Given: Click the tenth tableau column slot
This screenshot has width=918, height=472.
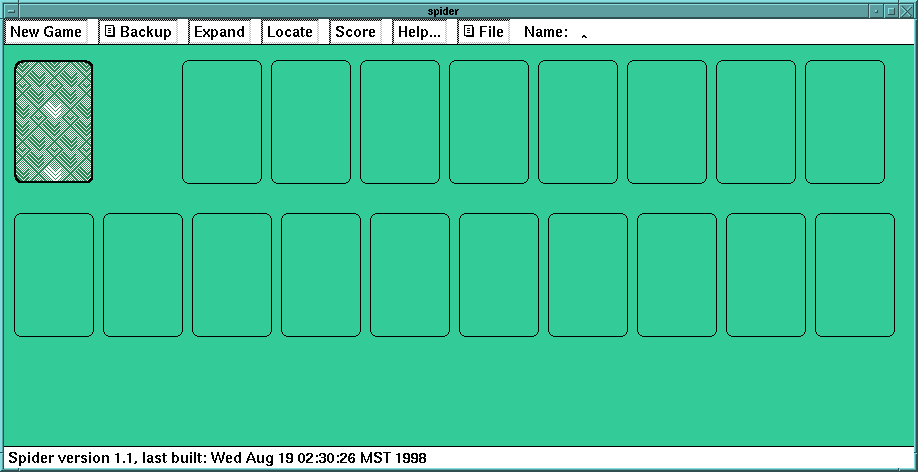Looking at the screenshot, I should [855, 275].
